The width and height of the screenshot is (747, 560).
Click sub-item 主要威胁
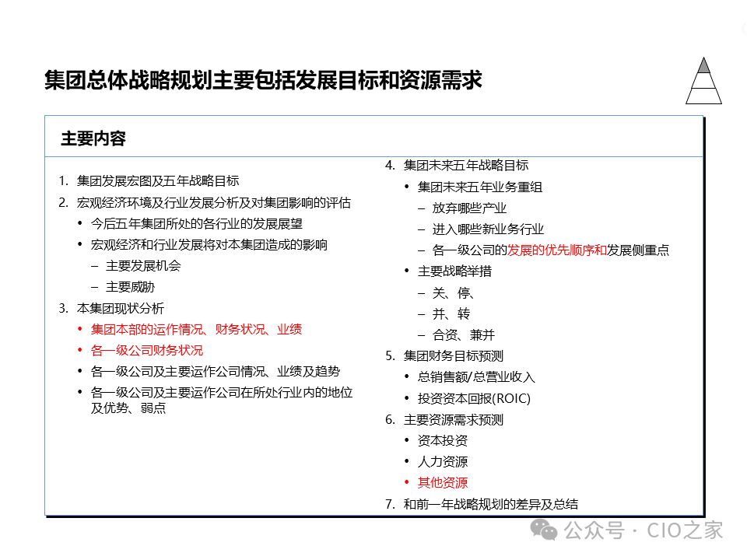[x=131, y=287]
